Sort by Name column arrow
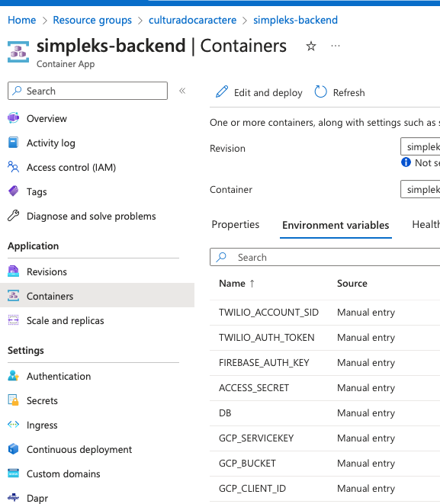The height and width of the screenshot is (504, 440). pos(252,284)
